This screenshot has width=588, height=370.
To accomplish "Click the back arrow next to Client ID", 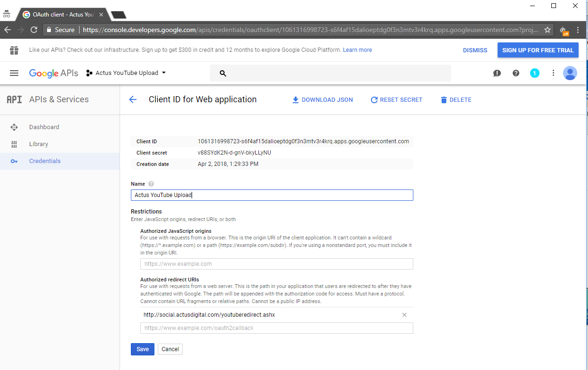I will tap(133, 99).
